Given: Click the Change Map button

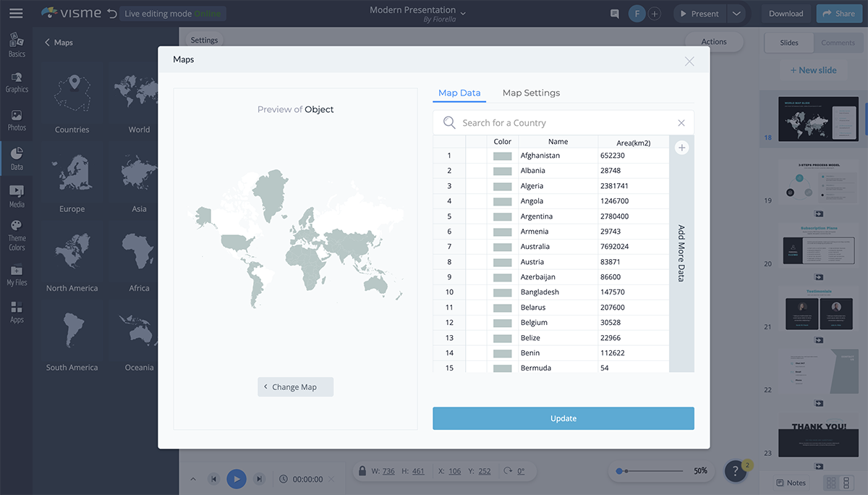Looking at the screenshot, I should pos(295,387).
